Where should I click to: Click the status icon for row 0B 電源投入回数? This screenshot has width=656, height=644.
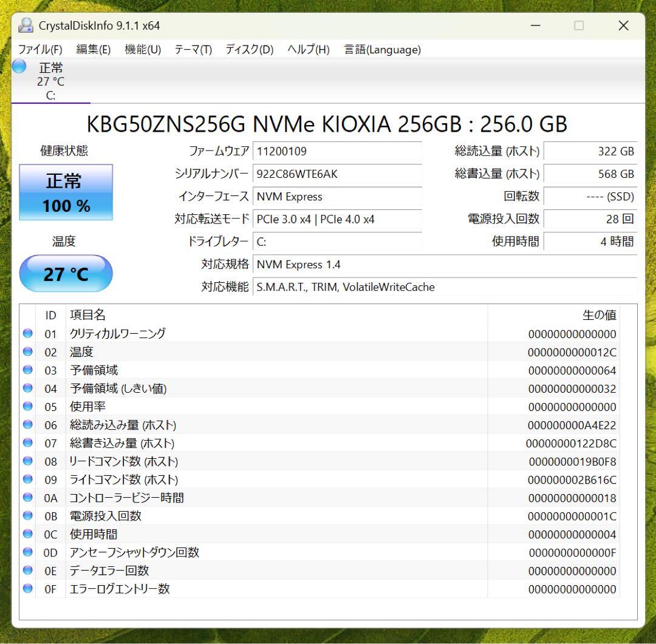[x=27, y=515]
